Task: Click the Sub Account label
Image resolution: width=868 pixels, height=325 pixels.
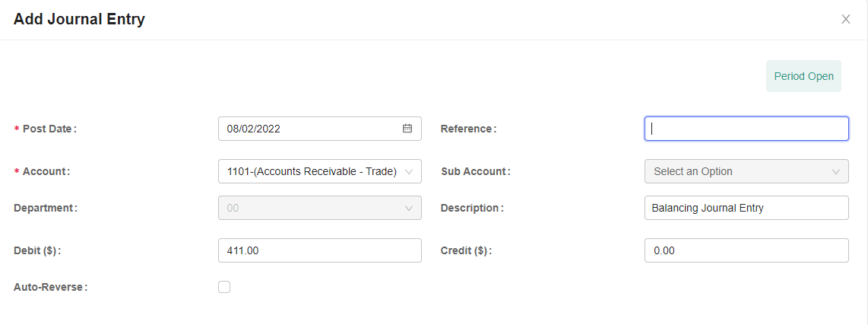Action: [476, 171]
